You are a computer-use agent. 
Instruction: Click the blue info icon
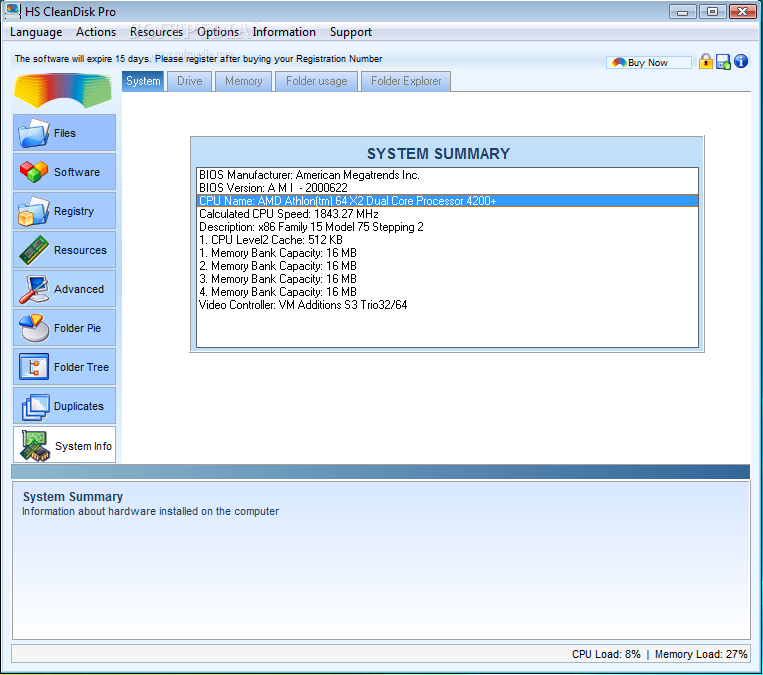click(741, 61)
